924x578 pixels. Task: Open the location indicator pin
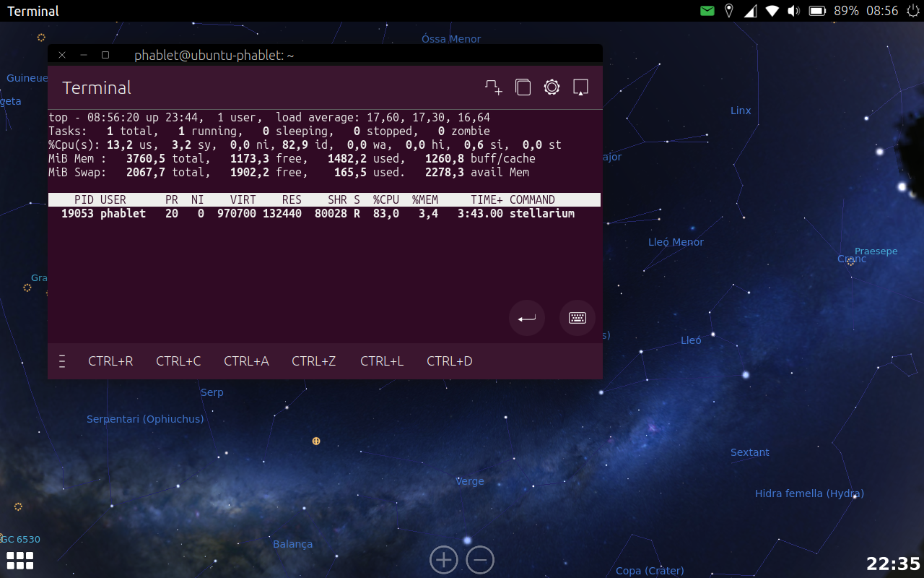729,11
